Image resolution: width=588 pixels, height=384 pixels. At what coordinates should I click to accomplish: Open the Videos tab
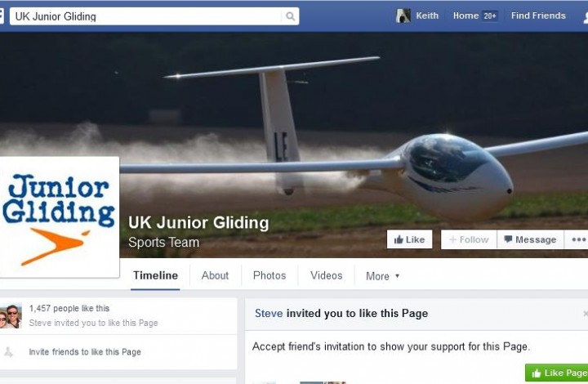click(326, 275)
